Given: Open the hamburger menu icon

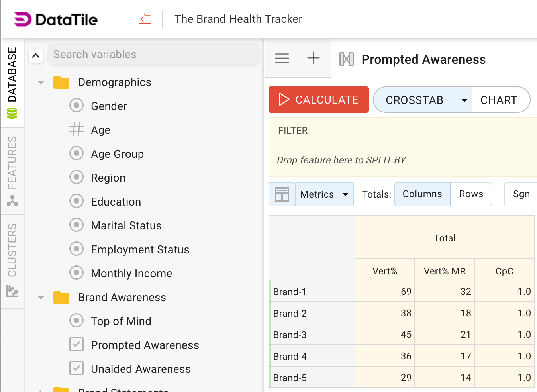Looking at the screenshot, I should pyautogui.click(x=282, y=58).
